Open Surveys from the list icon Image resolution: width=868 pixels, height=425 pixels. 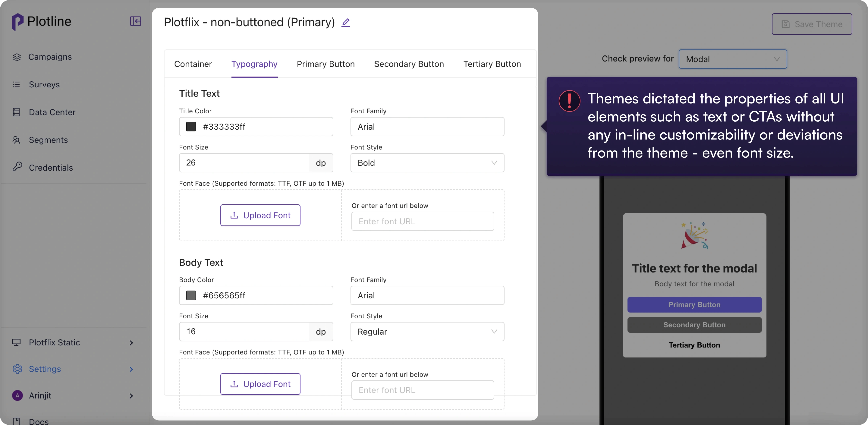[x=16, y=85]
